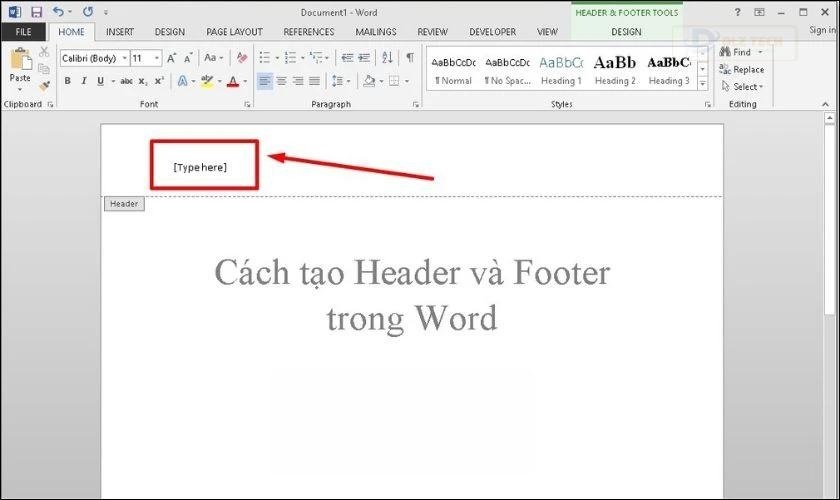Decrease the paragraph indent

(347, 57)
